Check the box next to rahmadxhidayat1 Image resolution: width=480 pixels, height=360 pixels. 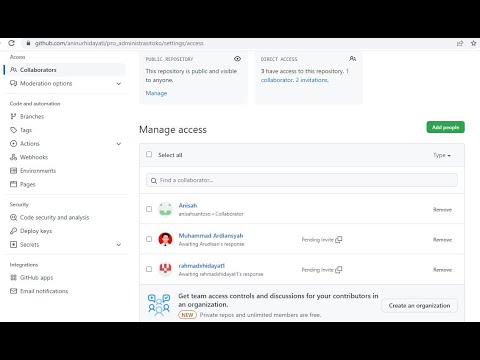point(149,269)
